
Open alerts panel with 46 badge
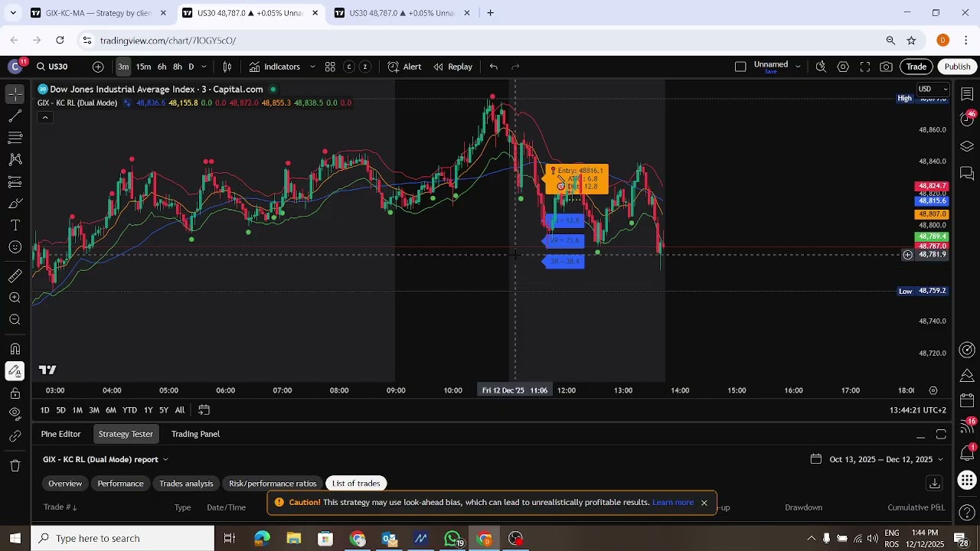click(967, 119)
